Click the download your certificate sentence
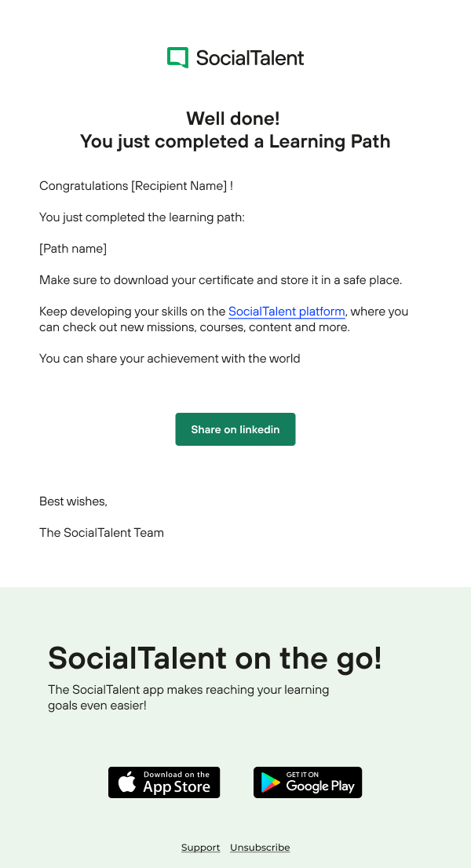This screenshot has height=868, width=471. [221, 280]
